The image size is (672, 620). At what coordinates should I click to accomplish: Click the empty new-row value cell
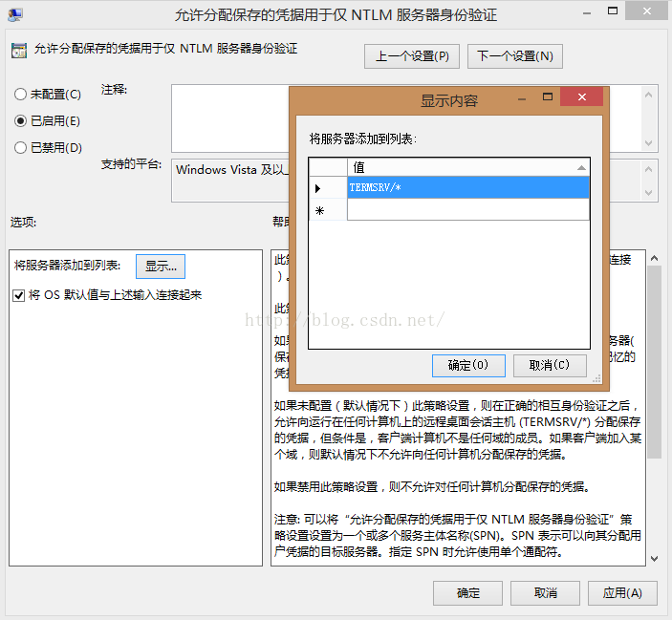pos(468,210)
